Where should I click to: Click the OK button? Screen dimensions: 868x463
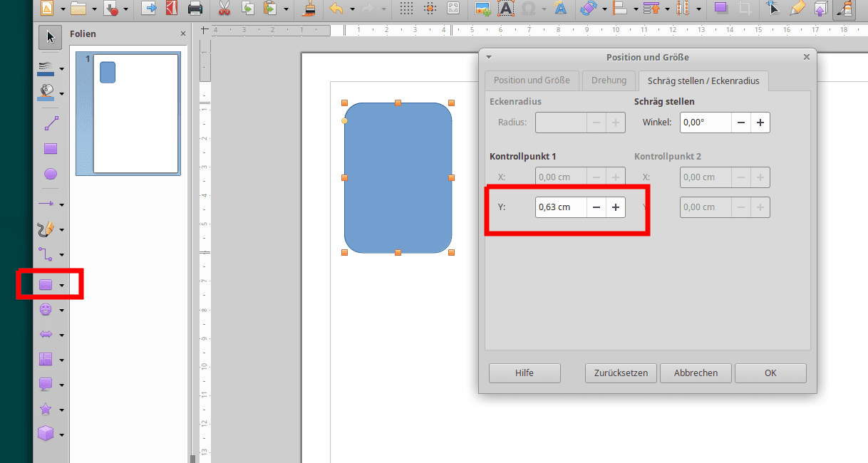point(770,373)
